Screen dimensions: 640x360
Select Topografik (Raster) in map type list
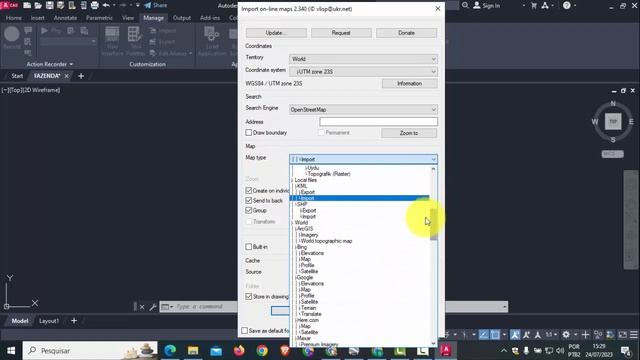coord(329,174)
